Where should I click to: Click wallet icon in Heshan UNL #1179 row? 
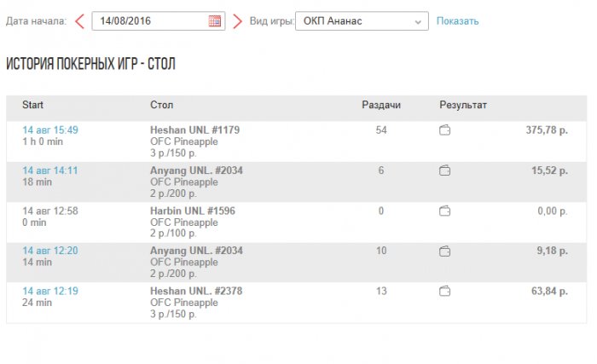444,130
